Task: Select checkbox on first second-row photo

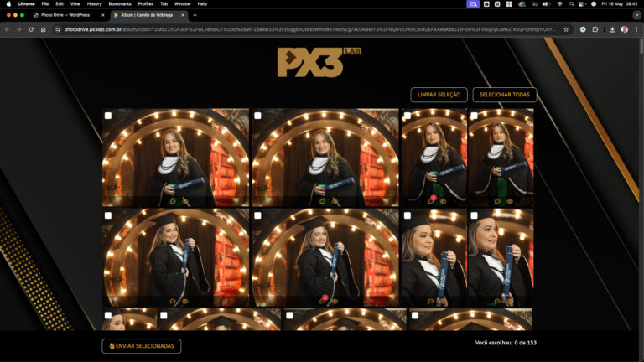Action: click(x=108, y=215)
